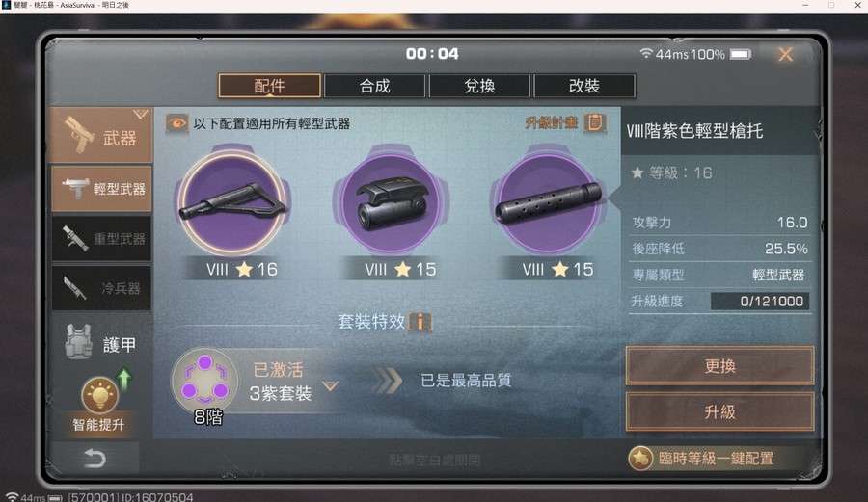Viewport: 868px width, 502px height.
Task: Expand the 3紫套裝 dropdown arrow
Action: click(x=330, y=385)
